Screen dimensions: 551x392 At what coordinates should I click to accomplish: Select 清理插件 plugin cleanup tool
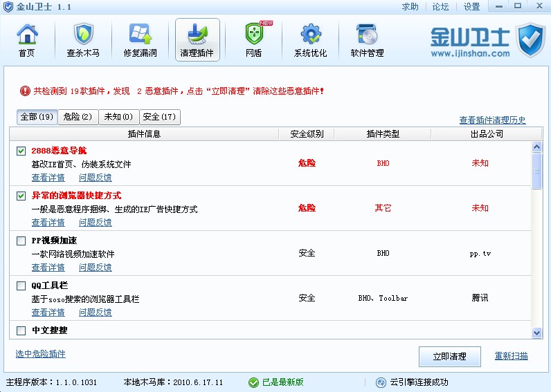point(197,40)
